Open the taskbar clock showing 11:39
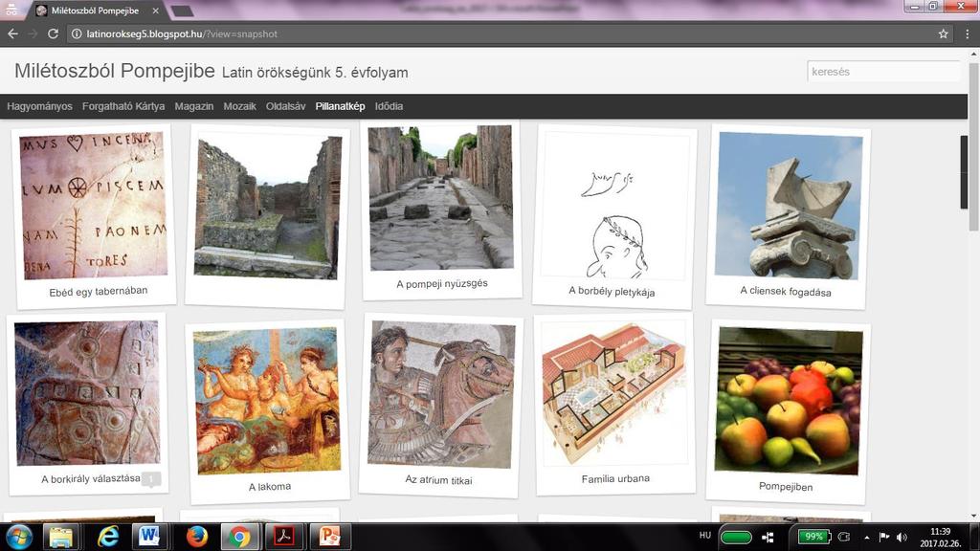This screenshot has height=551, width=980. [940, 538]
